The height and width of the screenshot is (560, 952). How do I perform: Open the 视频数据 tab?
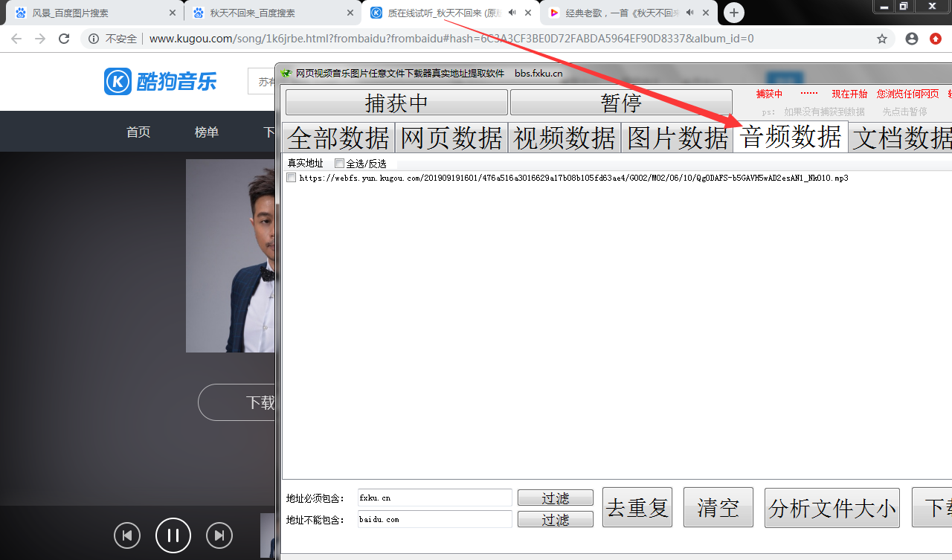coord(565,138)
